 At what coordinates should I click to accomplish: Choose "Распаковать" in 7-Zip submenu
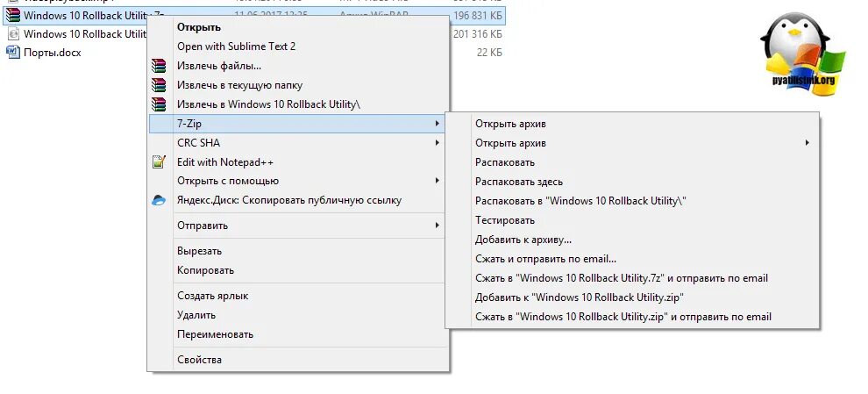[x=632, y=162]
